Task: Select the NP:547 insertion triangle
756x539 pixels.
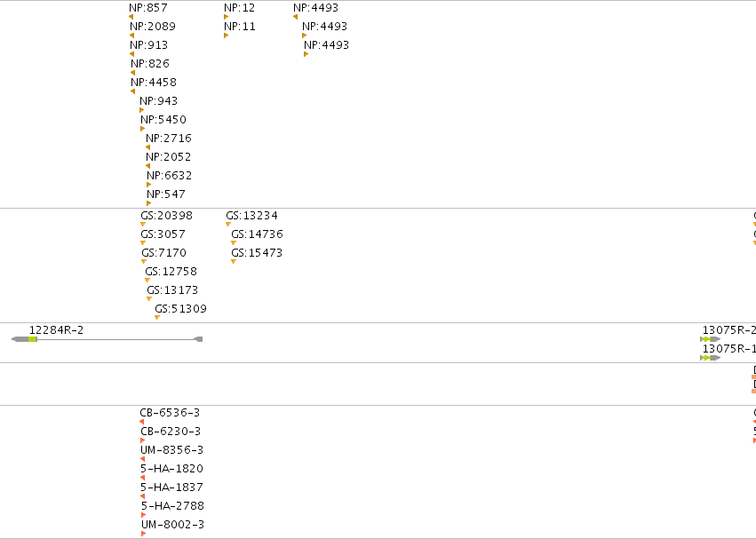Action: (x=149, y=203)
